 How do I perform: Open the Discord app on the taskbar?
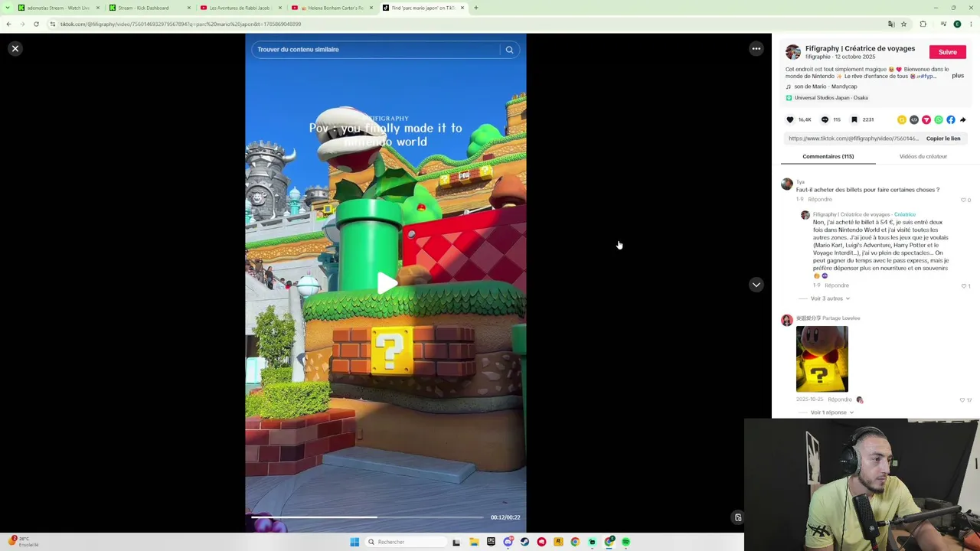tap(508, 542)
